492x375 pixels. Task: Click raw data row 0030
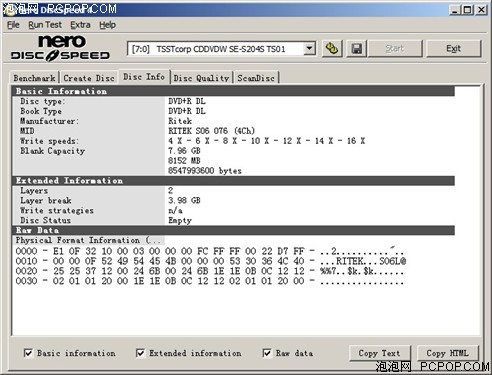coord(210,281)
